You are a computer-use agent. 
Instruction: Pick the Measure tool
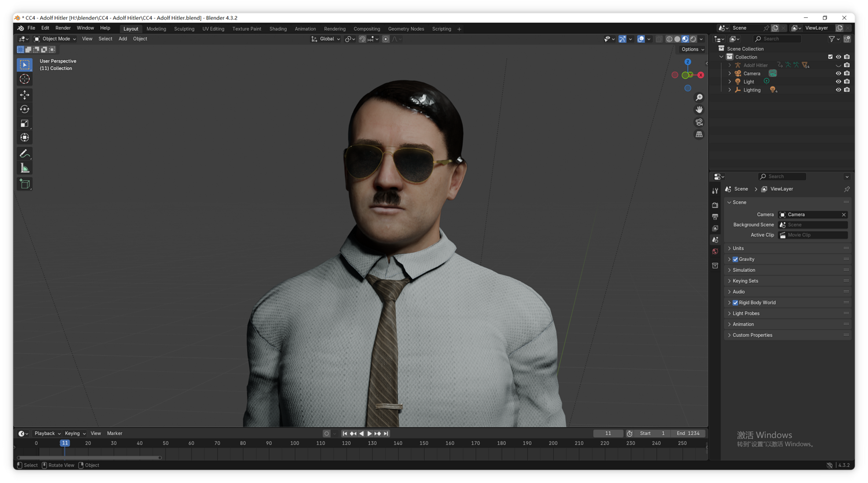24,168
